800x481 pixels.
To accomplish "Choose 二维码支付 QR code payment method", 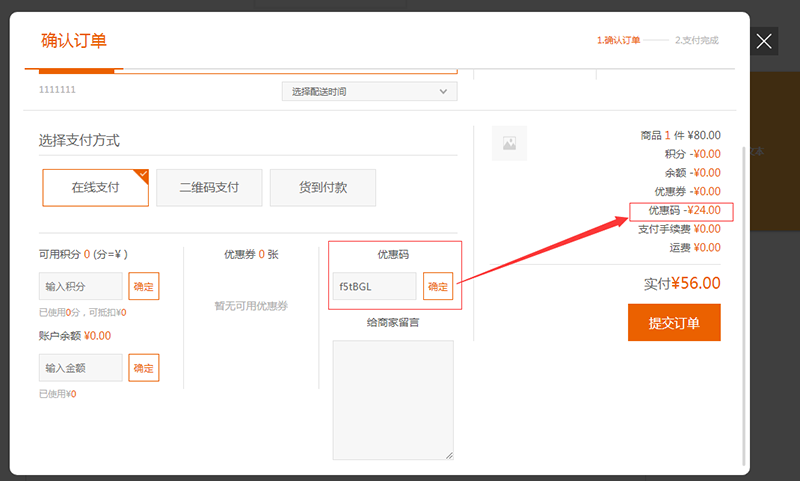I will pos(209,187).
